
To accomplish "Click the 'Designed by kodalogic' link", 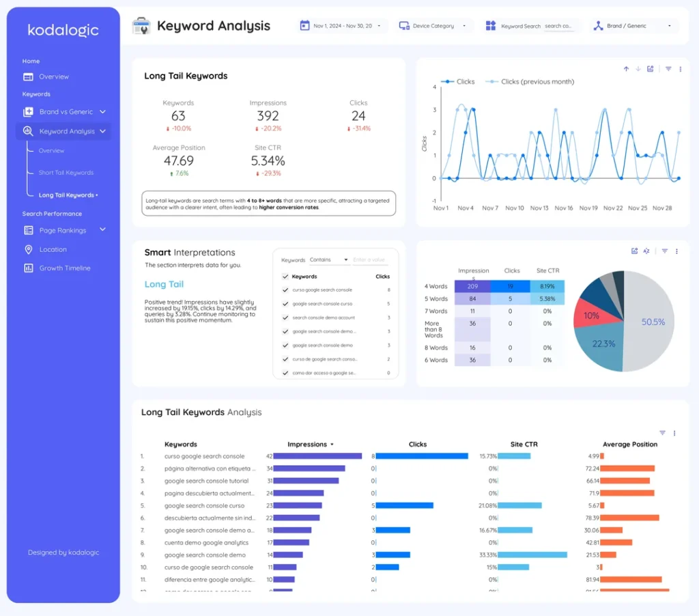I will tap(63, 552).
